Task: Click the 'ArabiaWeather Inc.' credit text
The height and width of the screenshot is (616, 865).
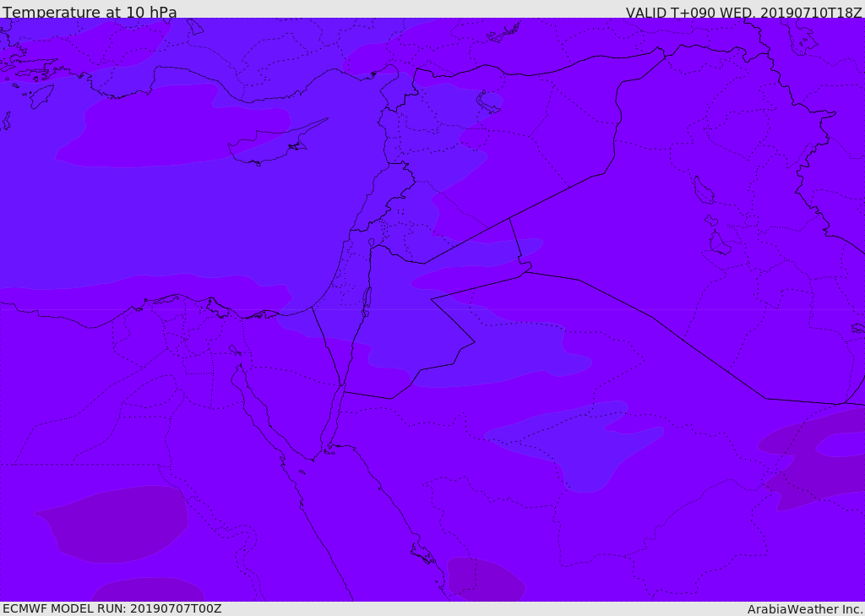Action: 805,609
